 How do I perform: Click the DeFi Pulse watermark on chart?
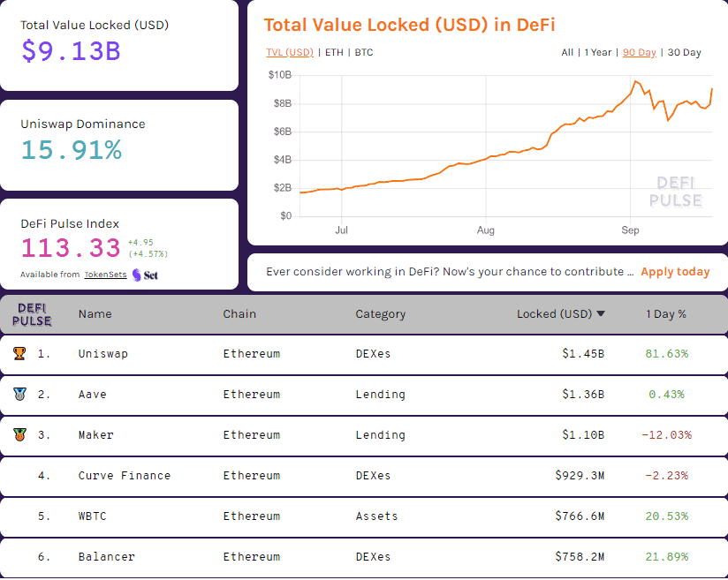click(676, 192)
